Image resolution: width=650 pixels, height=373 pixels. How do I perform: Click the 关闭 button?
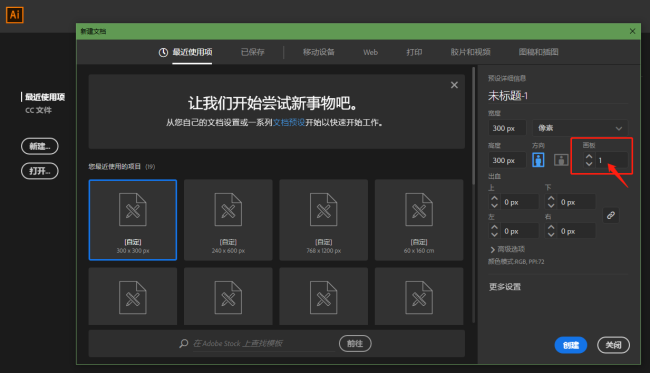coord(614,345)
